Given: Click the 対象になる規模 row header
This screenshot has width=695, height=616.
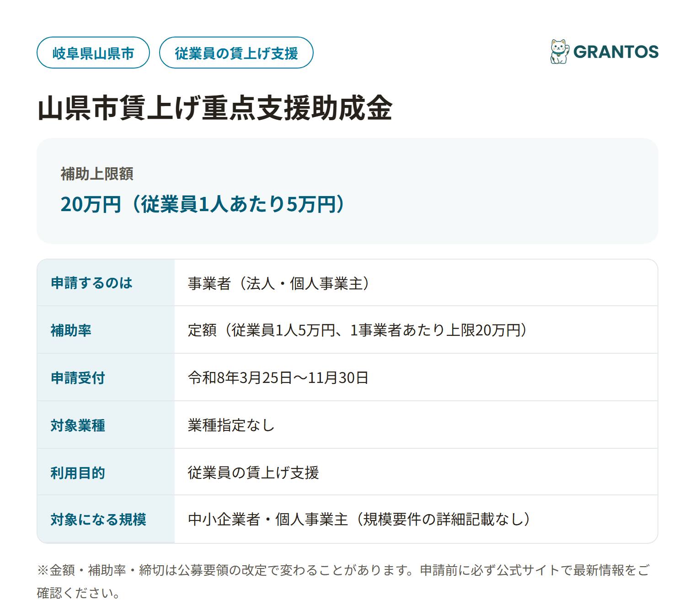Looking at the screenshot, I should point(106,520).
